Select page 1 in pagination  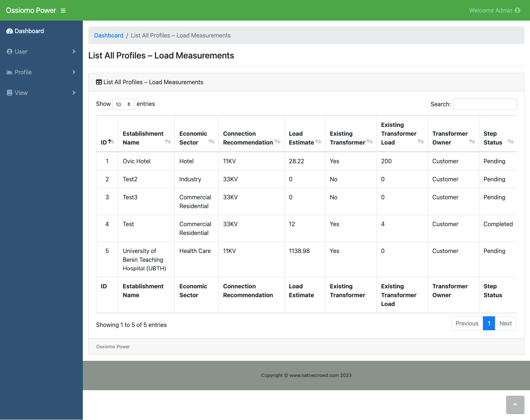(489, 324)
